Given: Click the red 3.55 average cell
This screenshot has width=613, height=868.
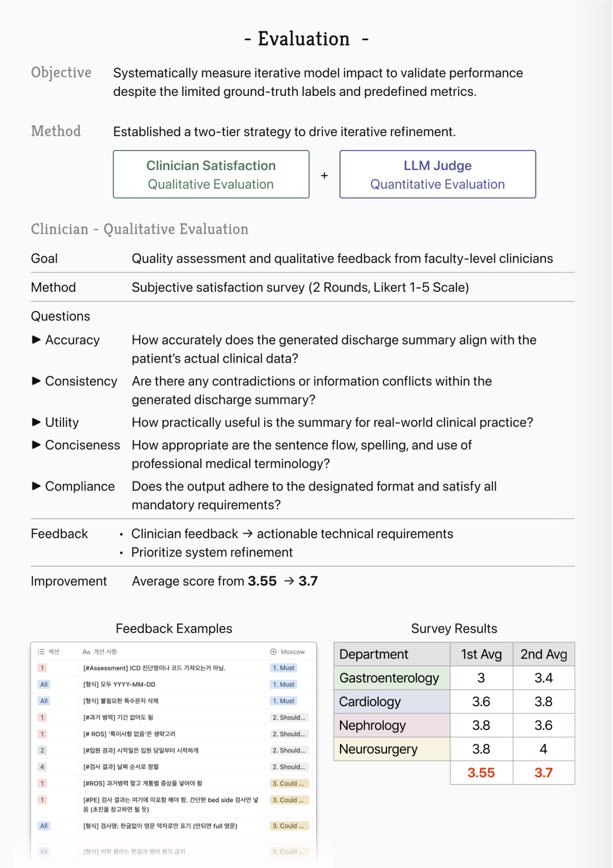Looking at the screenshot, I should (x=481, y=773).
